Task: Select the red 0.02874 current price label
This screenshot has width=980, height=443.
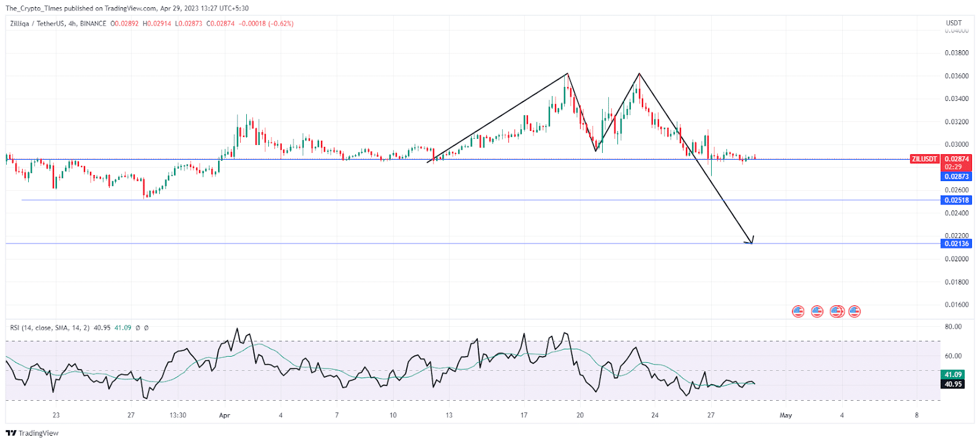Action: point(956,159)
